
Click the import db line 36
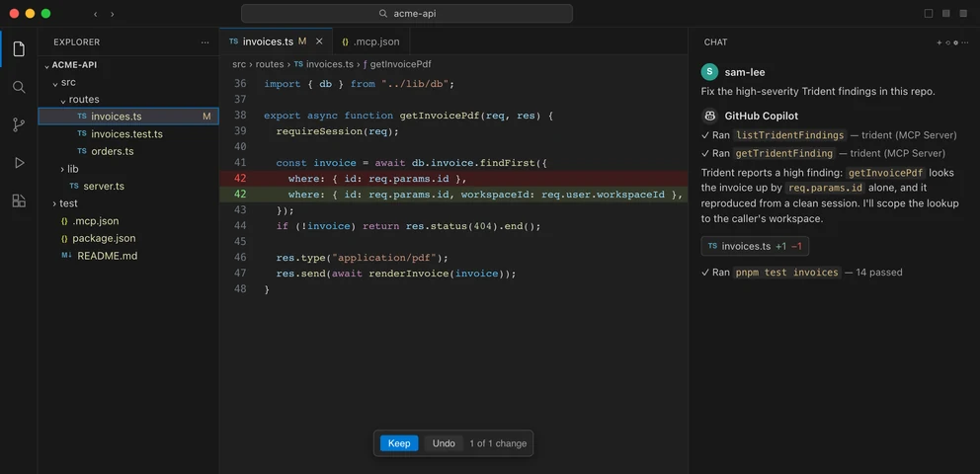click(360, 84)
